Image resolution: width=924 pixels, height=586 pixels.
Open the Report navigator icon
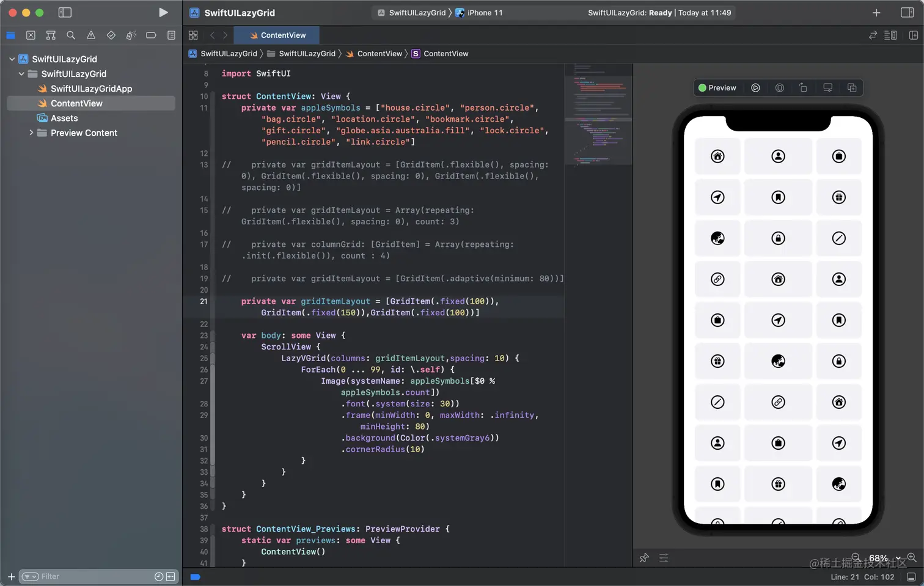pos(171,35)
